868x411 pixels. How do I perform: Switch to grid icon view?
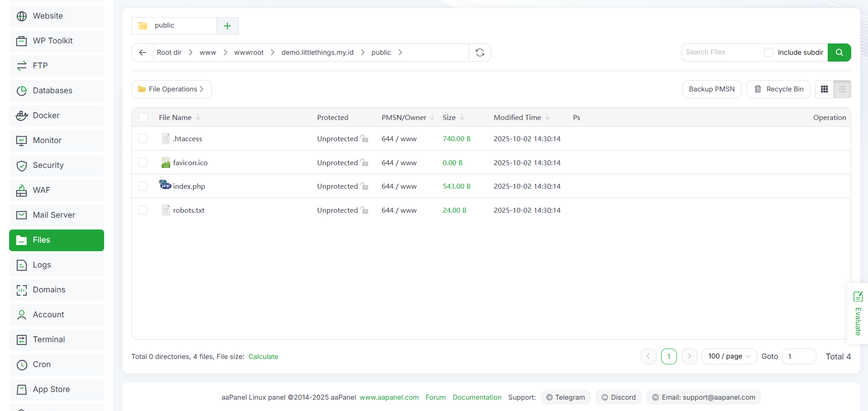click(825, 89)
